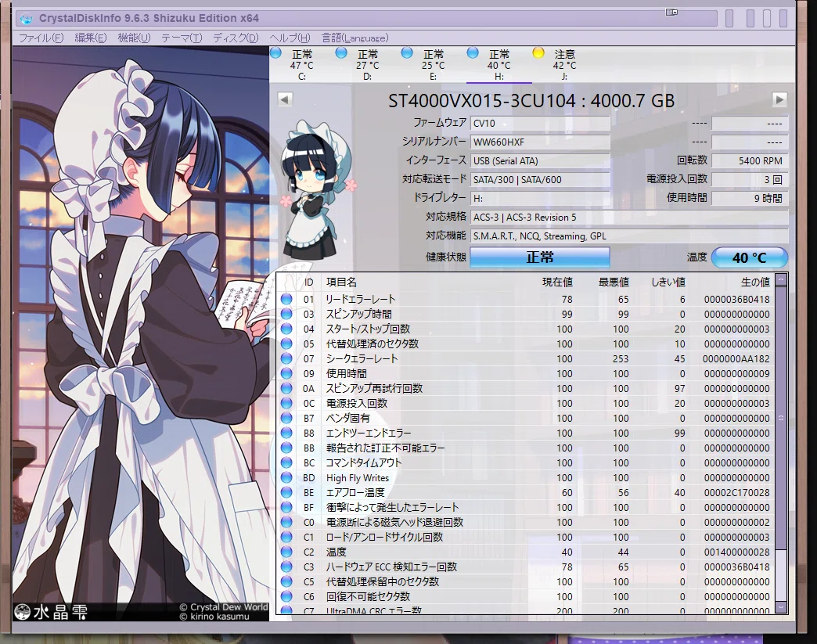Click the SMART list scrollbar down arrow

click(x=780, y=607)
